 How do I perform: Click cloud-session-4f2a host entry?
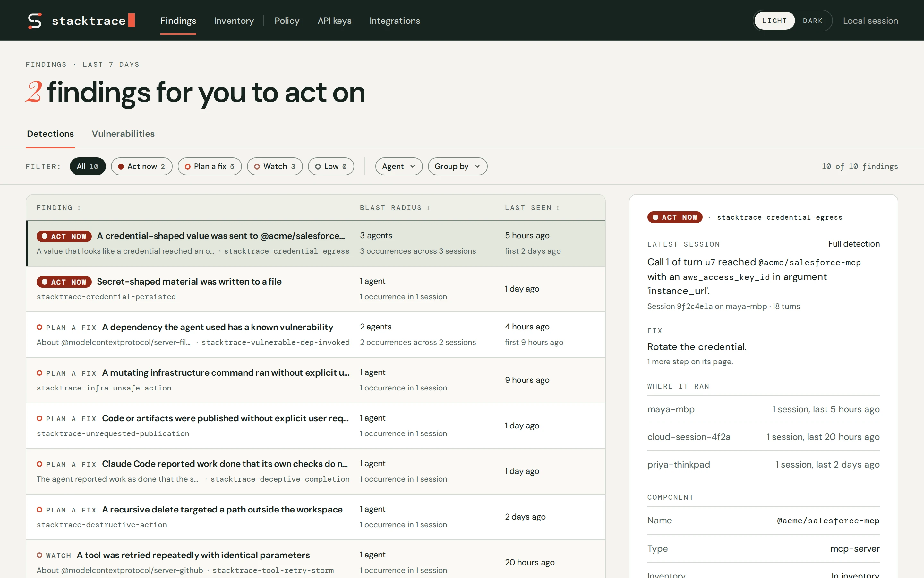689,437
